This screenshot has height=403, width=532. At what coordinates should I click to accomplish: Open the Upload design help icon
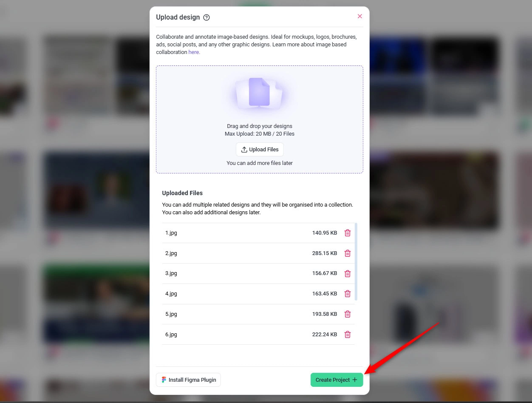(207, 17)
